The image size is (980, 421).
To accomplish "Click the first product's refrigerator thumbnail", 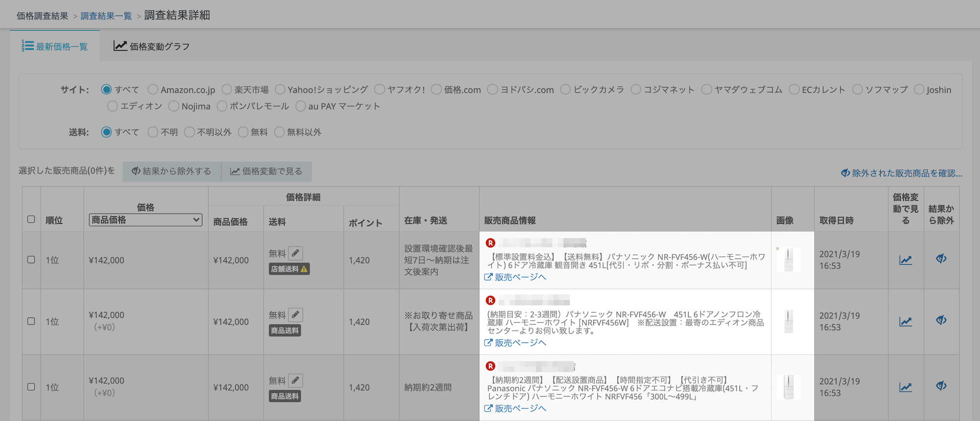I will [788, 260].
